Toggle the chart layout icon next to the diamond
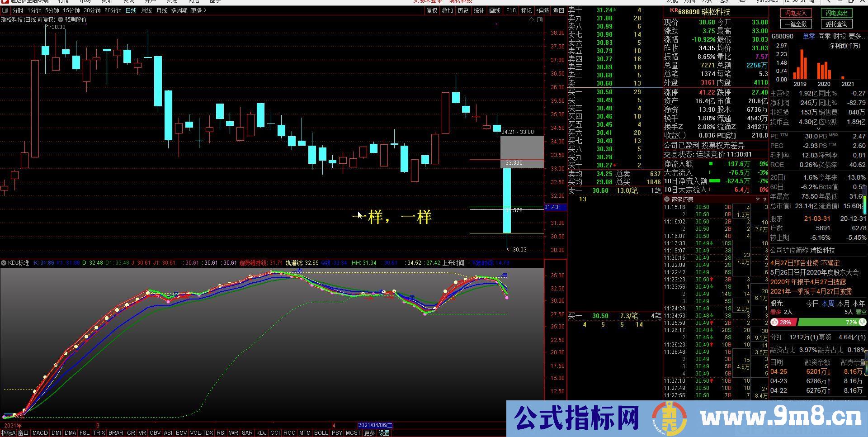The height and width of the screenshot is (437, 868). point(540,19)
